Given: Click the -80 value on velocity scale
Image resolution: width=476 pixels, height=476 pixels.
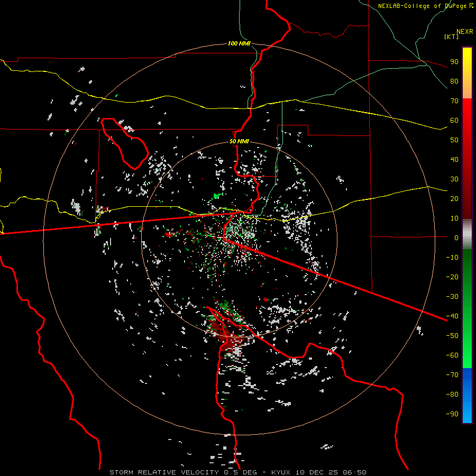Looking at the screenshot, I should [x=452, y=395].
